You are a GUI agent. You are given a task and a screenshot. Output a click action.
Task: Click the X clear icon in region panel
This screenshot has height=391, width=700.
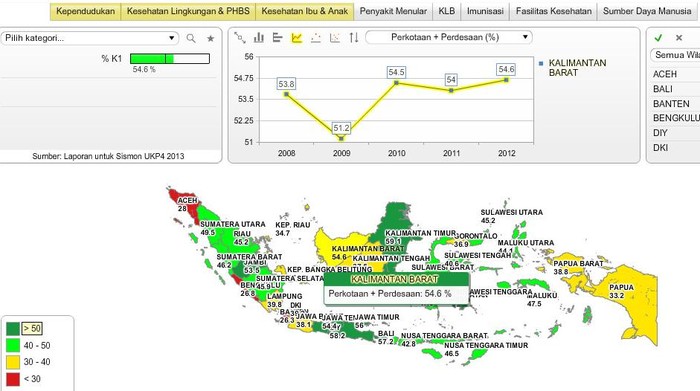tap(679, 38)
